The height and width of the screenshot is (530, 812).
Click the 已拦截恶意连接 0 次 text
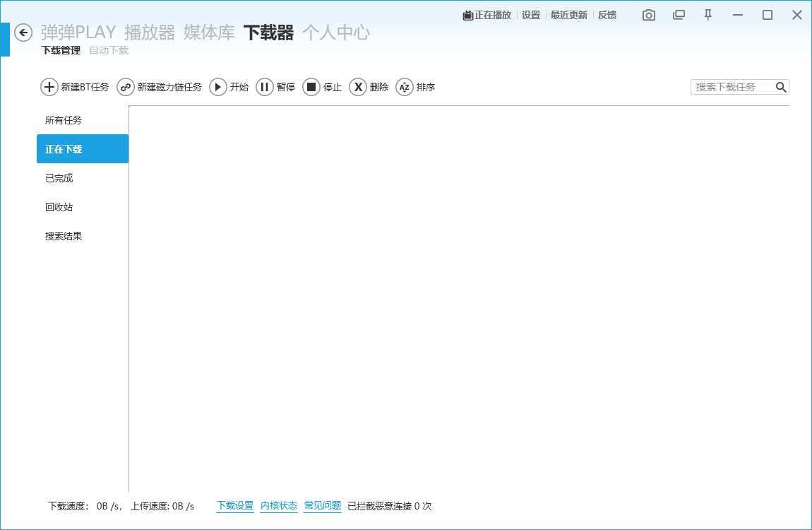(390, 506)
